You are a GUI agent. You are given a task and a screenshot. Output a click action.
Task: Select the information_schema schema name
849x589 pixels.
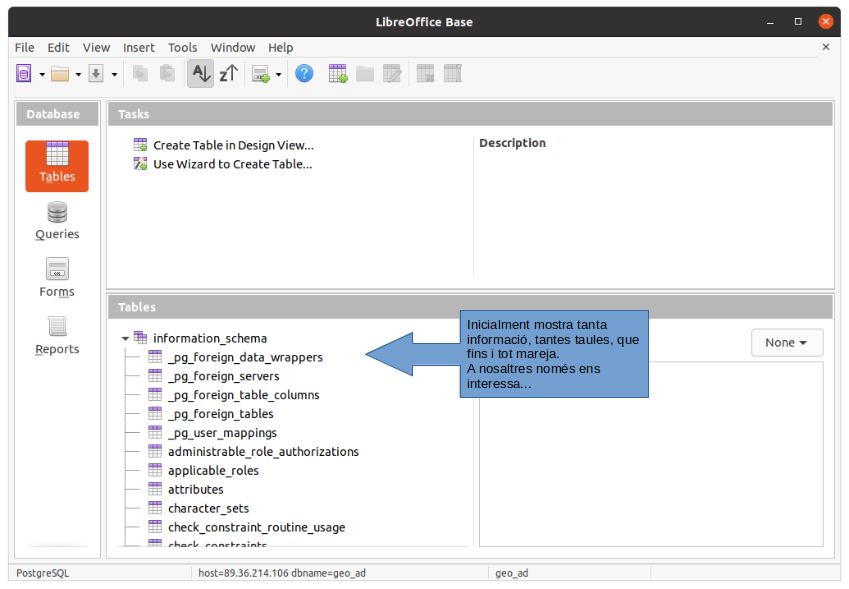point(210,338)
